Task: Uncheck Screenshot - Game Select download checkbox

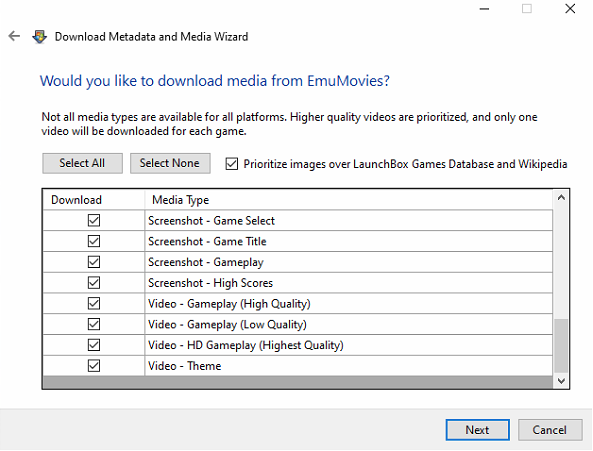Action: pos(94,220)
